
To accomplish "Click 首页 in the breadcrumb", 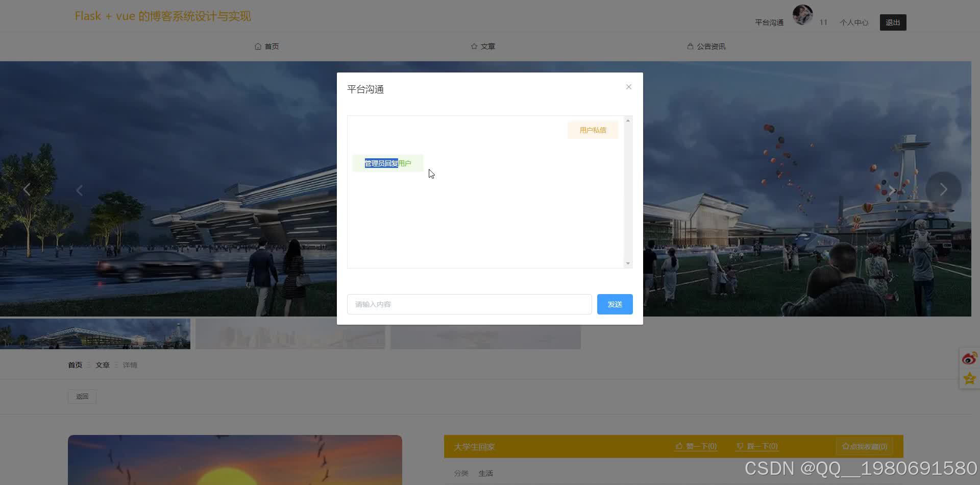I will (75, 365).
